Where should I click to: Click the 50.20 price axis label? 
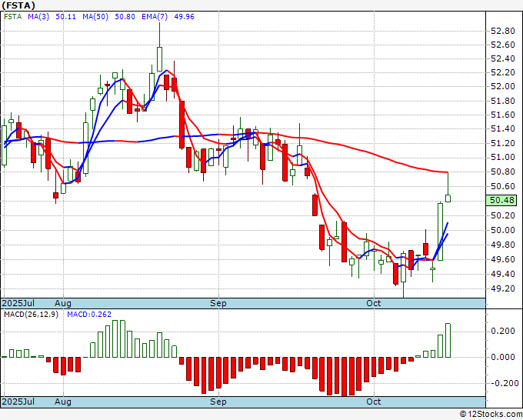pyautogui.click(x=503, y=215)
